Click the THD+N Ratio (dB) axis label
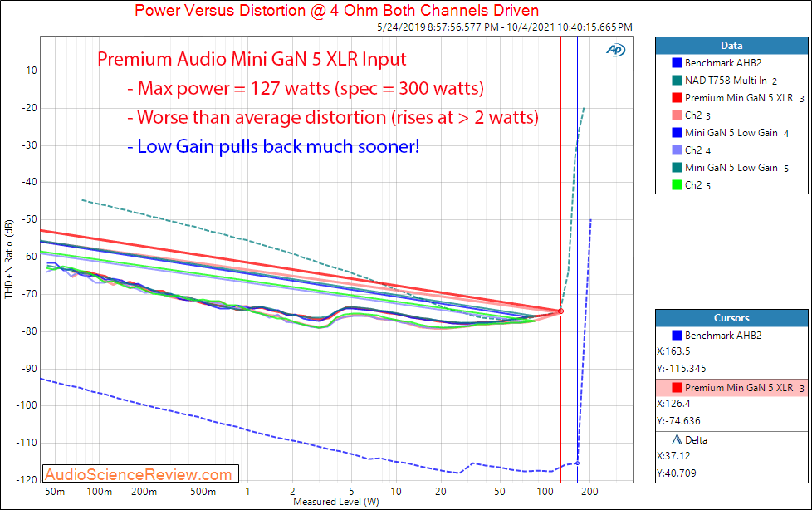The width and height of the screenshot is (812, 510). [8, 259]
